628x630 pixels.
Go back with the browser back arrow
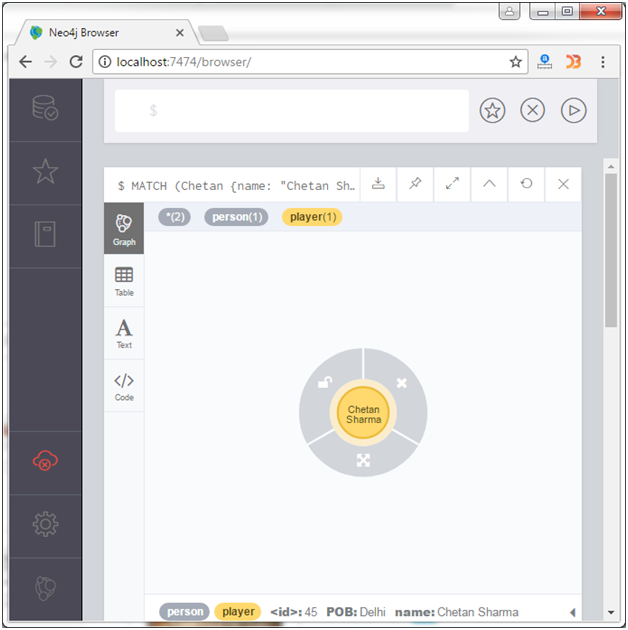[25, 62]
